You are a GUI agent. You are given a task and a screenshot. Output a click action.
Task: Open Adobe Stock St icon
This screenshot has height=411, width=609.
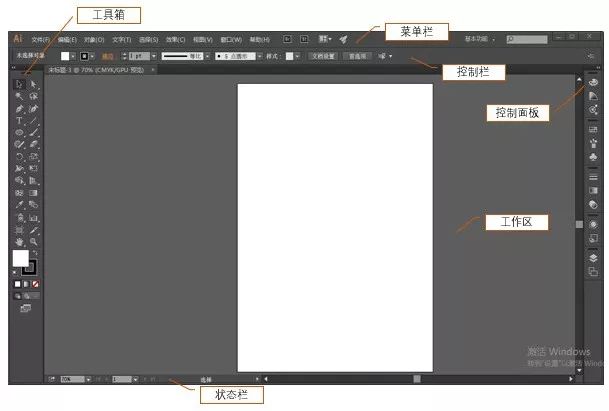tap(304, 39)
